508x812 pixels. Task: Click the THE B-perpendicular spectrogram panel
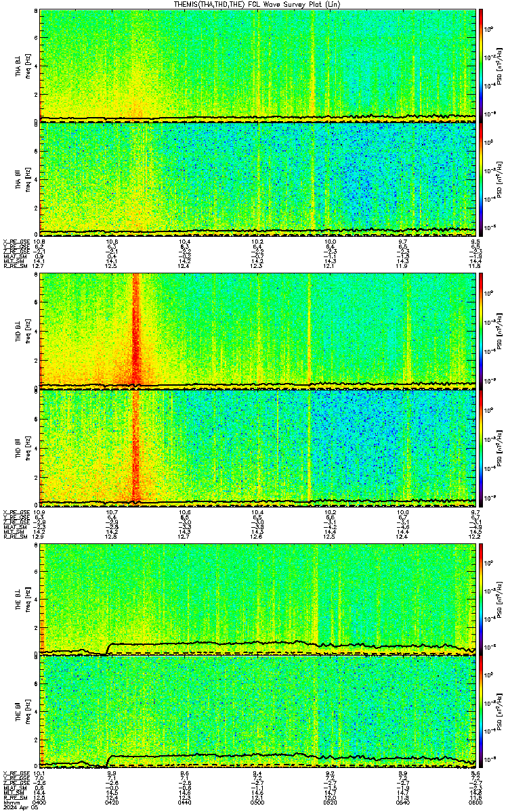click(x=258, y=599)
